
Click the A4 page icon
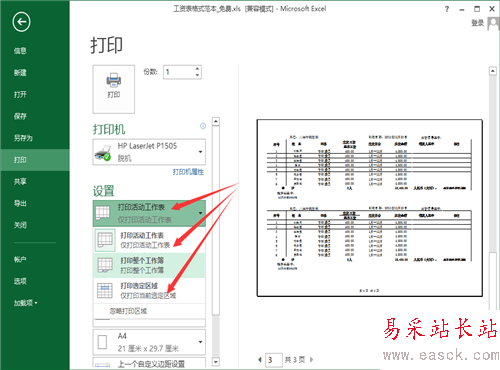[103, 342]
